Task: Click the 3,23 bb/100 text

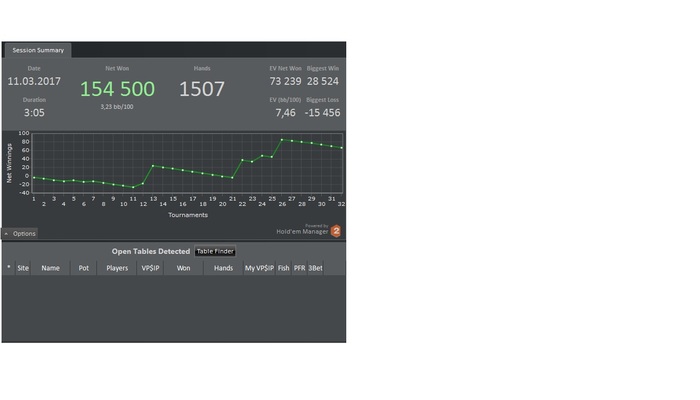Action: [117, 107]
